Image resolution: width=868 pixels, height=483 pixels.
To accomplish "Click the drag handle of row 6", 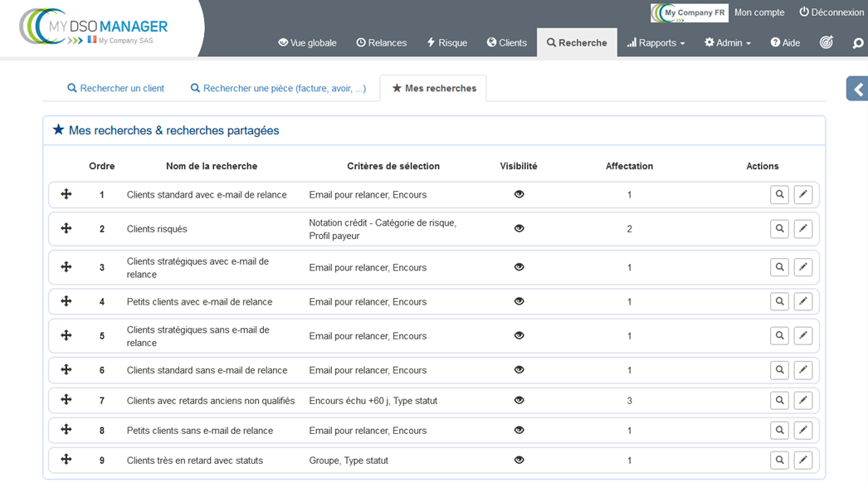I will click(66, 370).
